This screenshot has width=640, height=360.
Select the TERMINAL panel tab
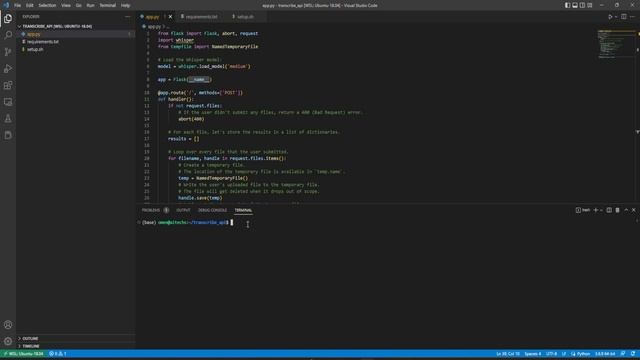(243, 210)
